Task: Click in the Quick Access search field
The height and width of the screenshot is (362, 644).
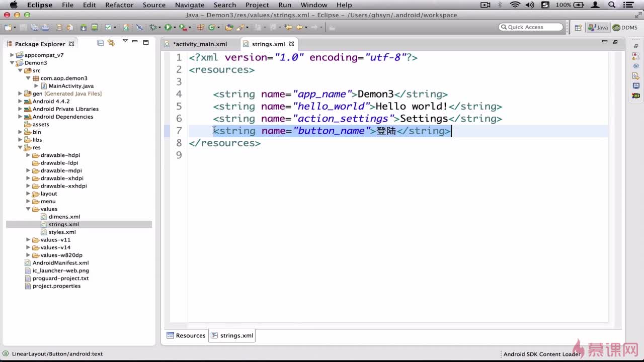Action: point(531,27)
